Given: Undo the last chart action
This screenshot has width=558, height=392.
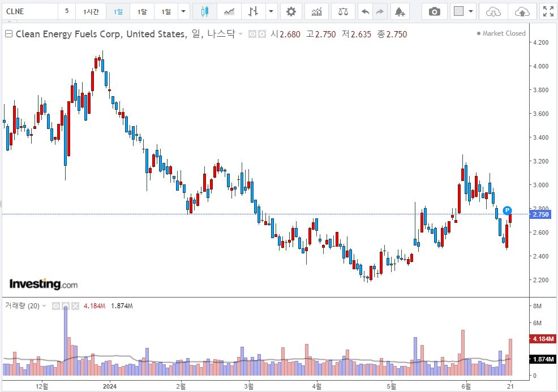Looking at the screenshot, I should [365, 11].
